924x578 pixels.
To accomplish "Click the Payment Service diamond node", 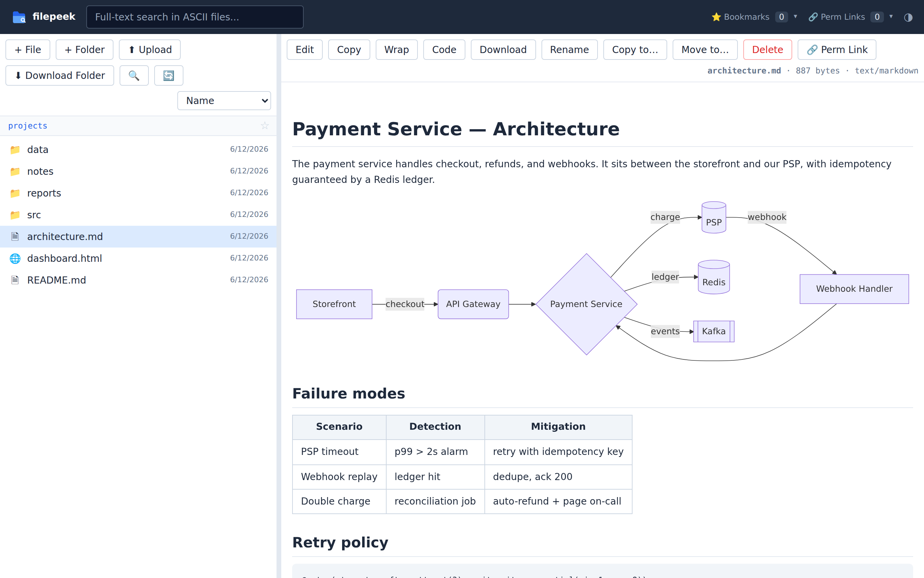I will coord(586,304).
